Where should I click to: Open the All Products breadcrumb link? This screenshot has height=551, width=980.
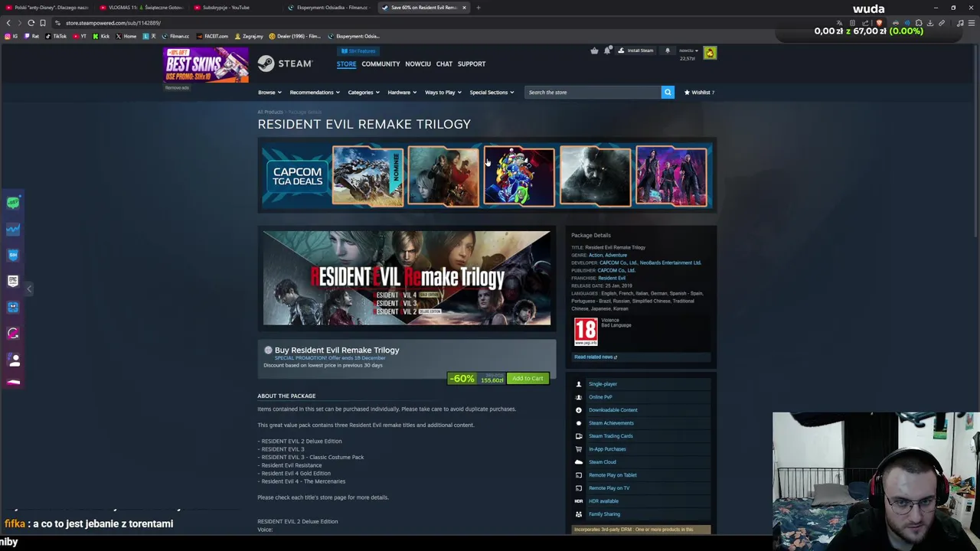click(270, 112)
